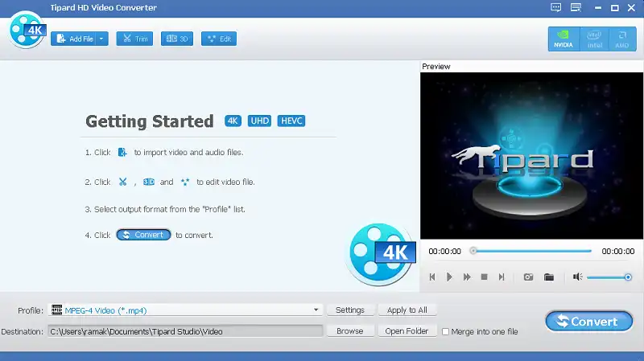Toggle AMD acceleration option
Viewport: 644px width, 361px height.
[621, 39]
